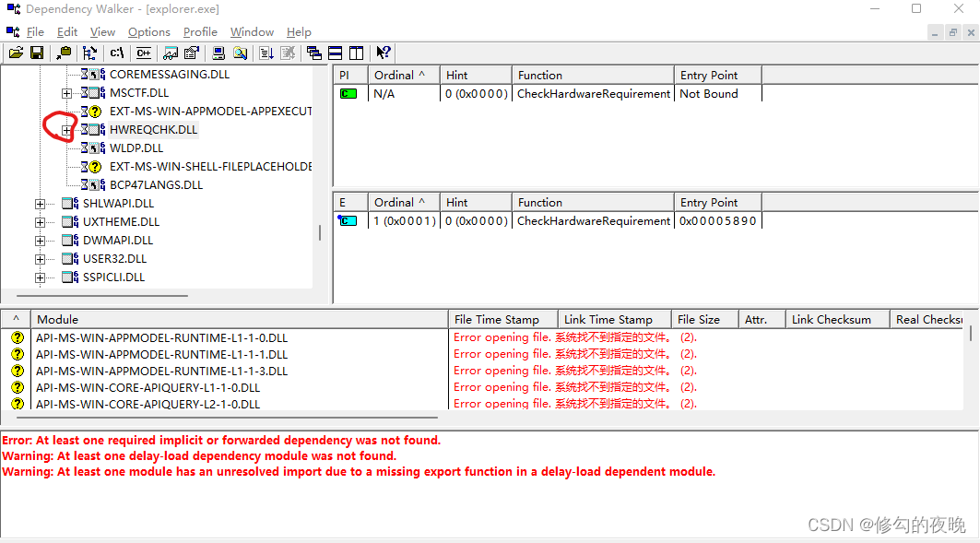Click the Tile Vertically toolbar icon
The height and width of the screenshot is (543, 980).
[356, 53]
